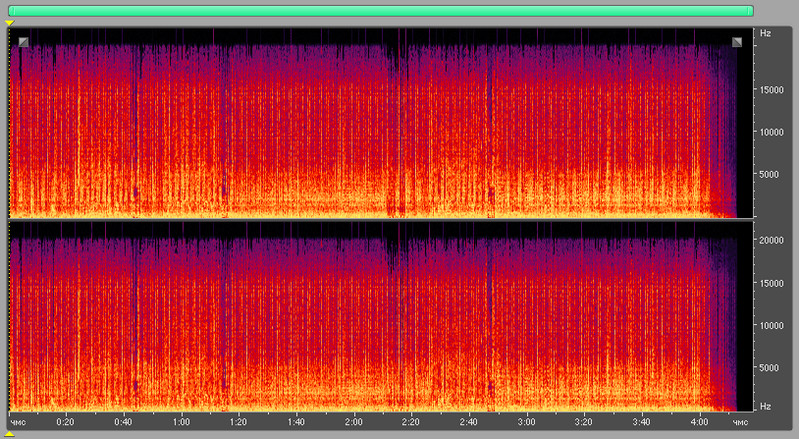
Task: Click the fade-in handle icon at top-left
Action: coord(23,42)
